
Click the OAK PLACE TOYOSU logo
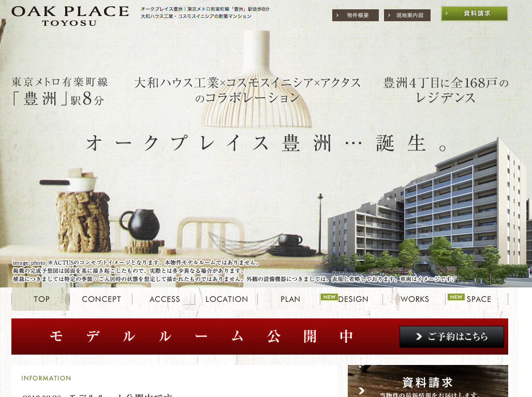tap(70, 16)
